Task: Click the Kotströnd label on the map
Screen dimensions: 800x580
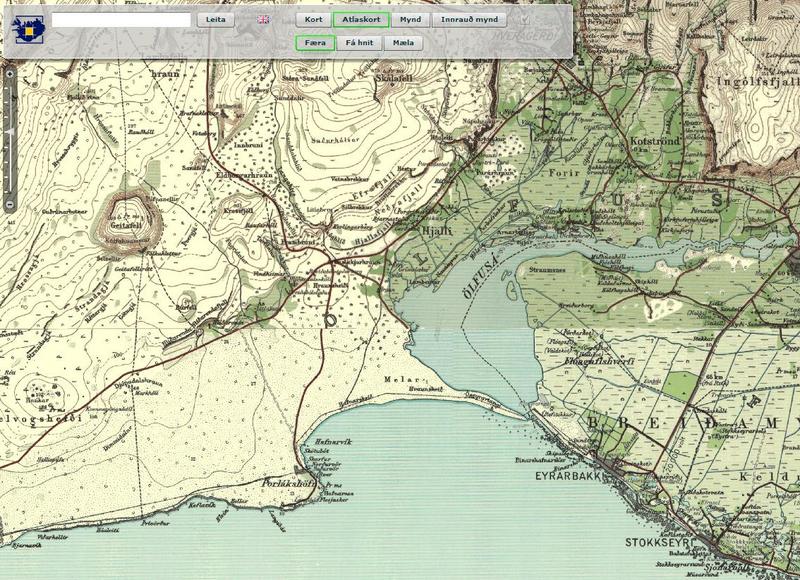Action: (x=655, y=141)
